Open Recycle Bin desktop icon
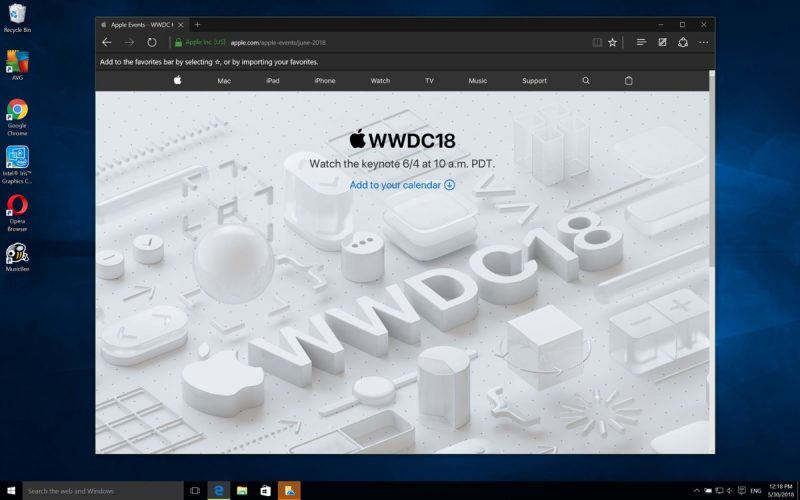Image resolution: width=800 pixels, height=500 pixels. [17, 18]
